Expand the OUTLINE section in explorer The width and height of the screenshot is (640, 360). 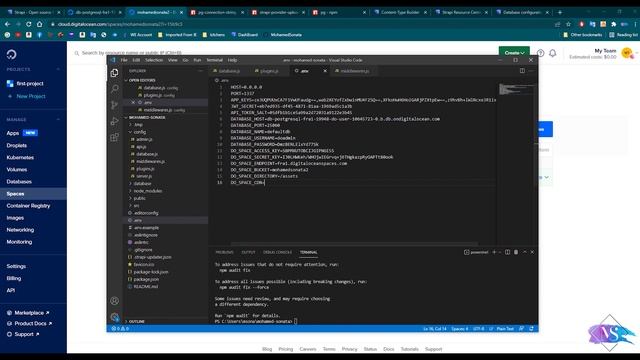(137, 322)
